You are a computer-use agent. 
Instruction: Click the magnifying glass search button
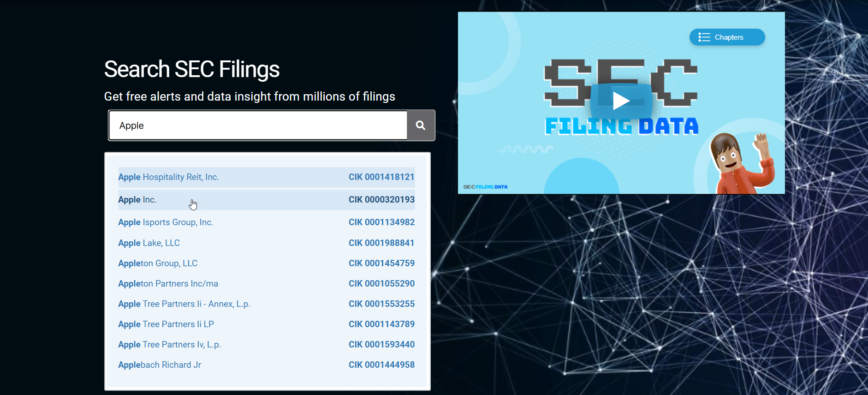pos(421,125)
